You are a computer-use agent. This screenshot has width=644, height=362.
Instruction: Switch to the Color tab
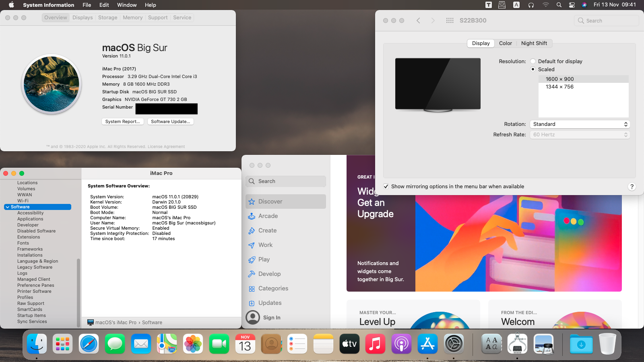coord(506,43)
